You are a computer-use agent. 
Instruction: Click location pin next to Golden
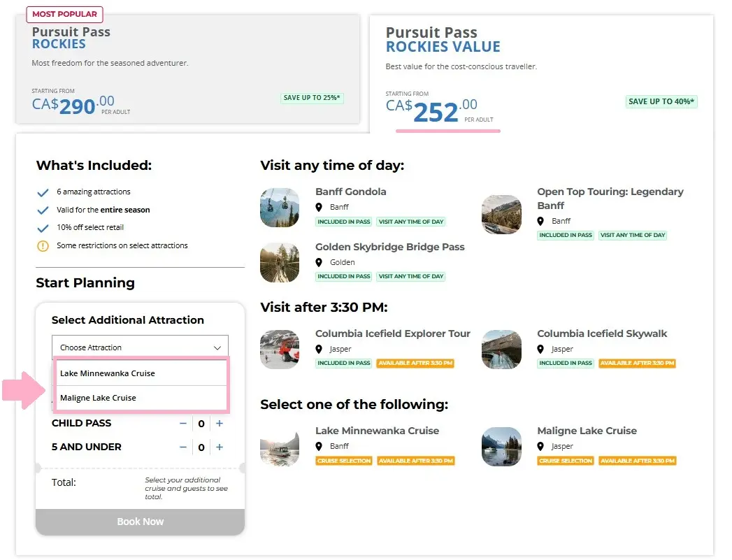click(x=319, y=262)
